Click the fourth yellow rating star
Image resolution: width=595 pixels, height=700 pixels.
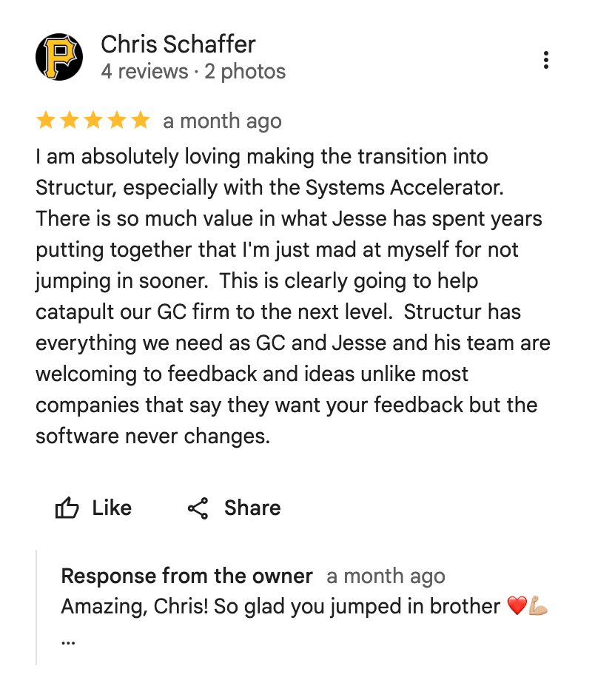117,121
